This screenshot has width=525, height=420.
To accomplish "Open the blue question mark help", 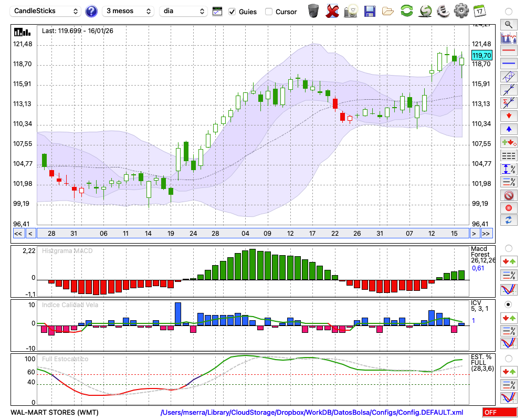I will (x=91, y=12).
